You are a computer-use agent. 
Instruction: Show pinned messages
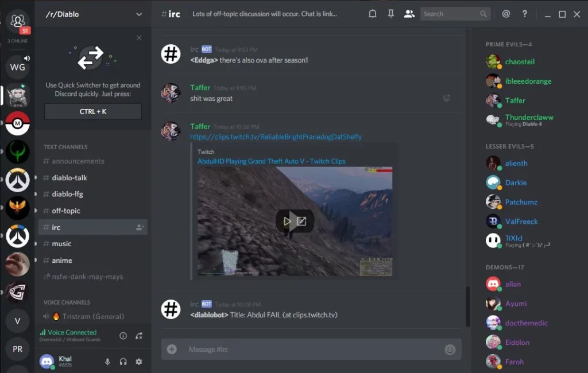tap(390, 14)
